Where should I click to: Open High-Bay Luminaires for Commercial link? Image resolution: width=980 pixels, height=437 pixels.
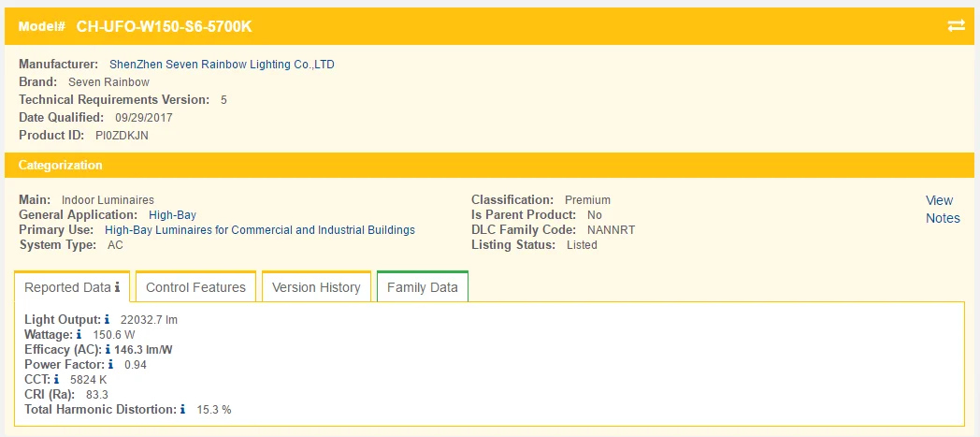(x=259, y=230)
